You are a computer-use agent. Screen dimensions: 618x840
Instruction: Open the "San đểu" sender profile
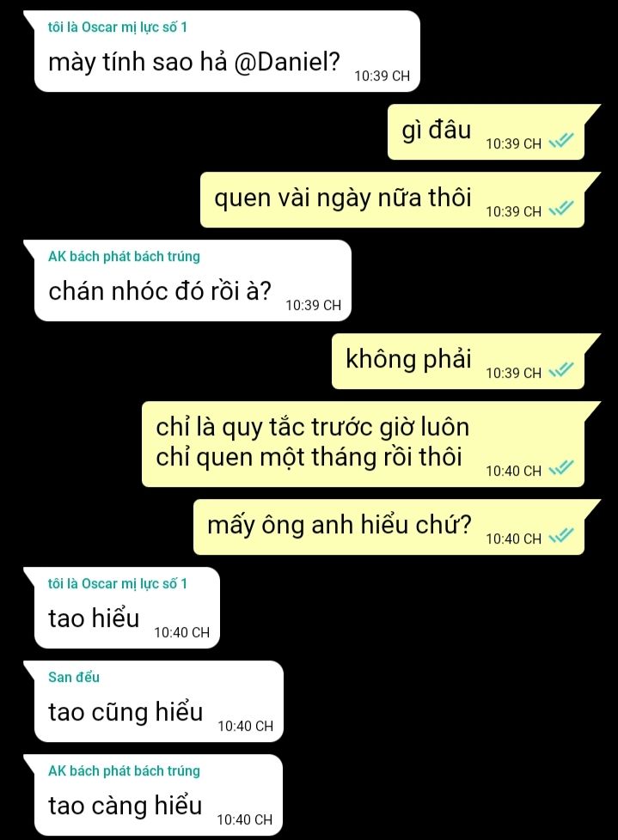(73, 677)
